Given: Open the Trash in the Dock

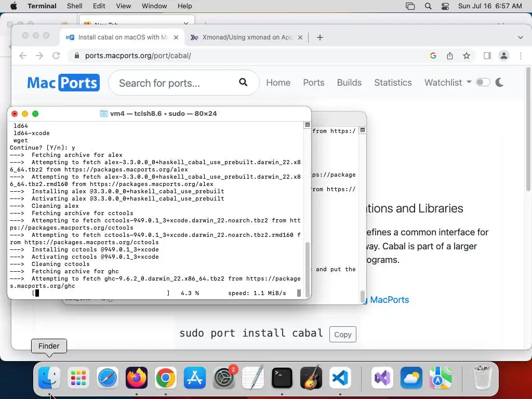Looking at the screenshot, I should (x=482, y=378).
